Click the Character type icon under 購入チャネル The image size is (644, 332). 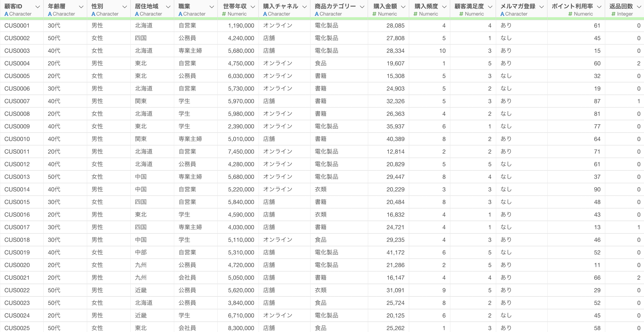click(265, 14)
